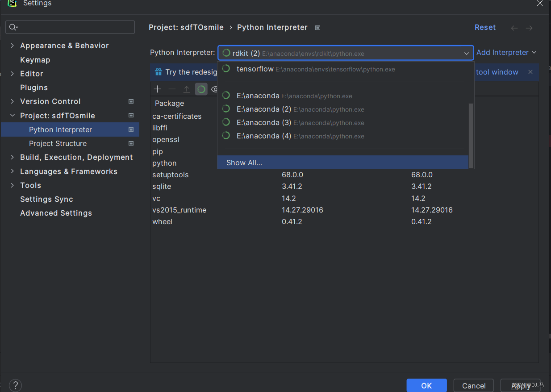Select the setuptools package row
Viewport: 551px width, 392px height.
pyautogui.click(x=344, y=175)
